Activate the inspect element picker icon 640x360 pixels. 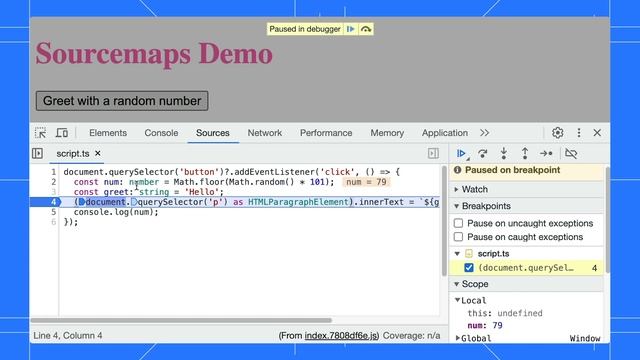[x=40, y=133]
